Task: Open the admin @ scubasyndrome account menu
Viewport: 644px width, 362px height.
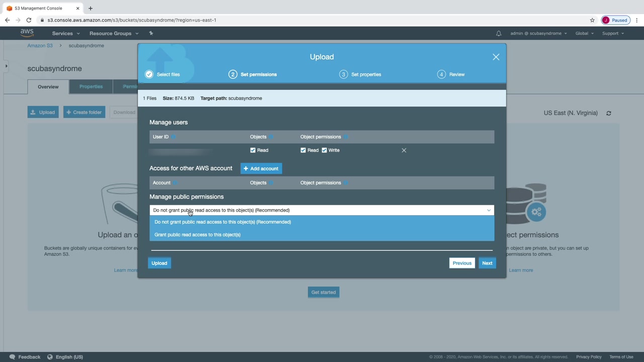Action: click(538, 33)
